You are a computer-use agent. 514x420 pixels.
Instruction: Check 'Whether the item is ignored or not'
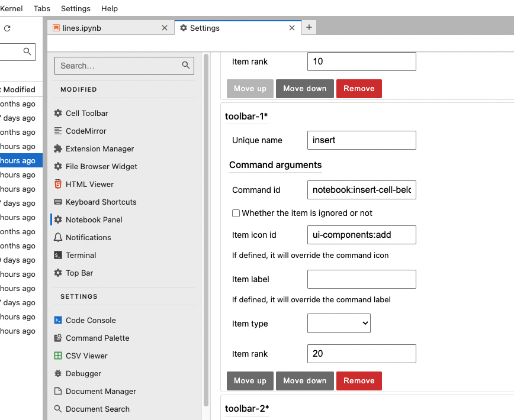tap(236, 213)
